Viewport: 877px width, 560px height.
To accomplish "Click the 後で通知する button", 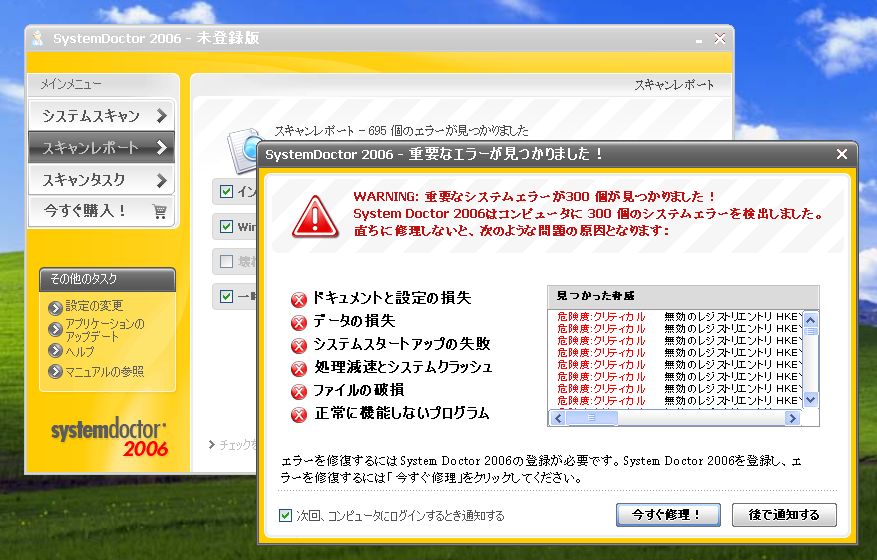I will point(784,515).
